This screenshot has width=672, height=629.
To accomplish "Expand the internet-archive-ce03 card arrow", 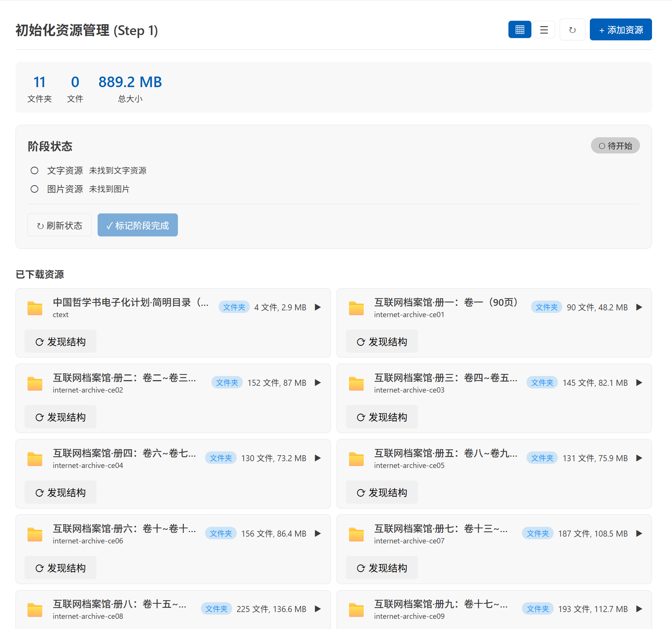I will [639, 383].
